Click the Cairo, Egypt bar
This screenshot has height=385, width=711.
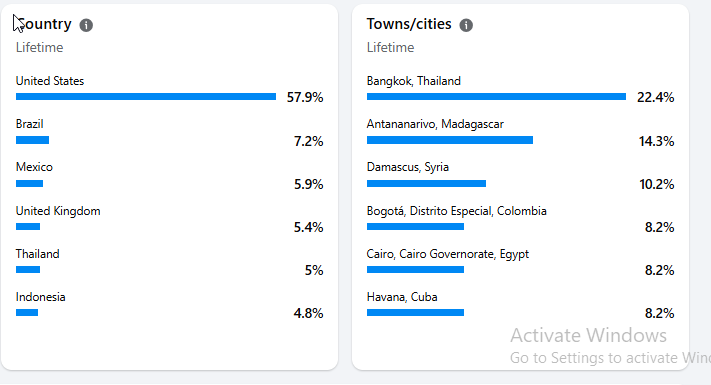[415, 270]
